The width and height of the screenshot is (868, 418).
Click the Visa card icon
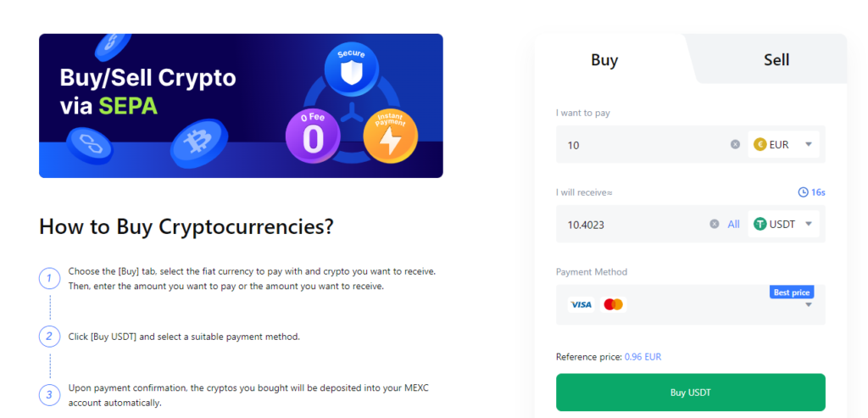[x=581, y=304]
